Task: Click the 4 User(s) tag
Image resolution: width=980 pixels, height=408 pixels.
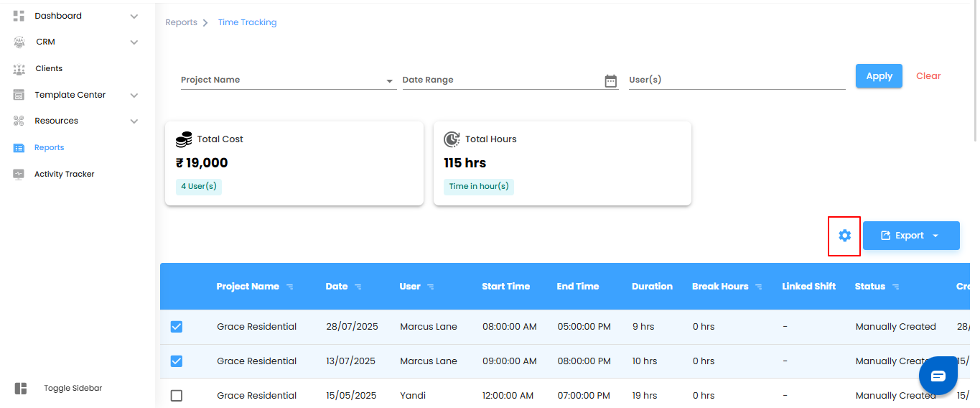Action: [199, 186]
